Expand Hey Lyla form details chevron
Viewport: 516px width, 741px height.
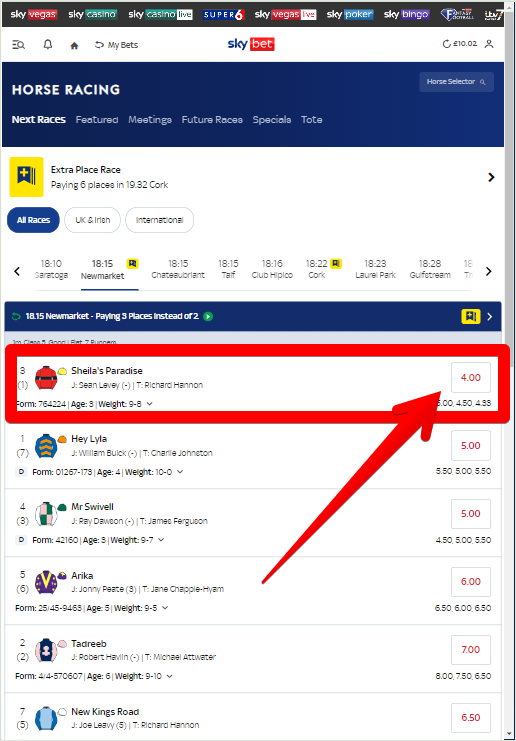tap(180, 472)
